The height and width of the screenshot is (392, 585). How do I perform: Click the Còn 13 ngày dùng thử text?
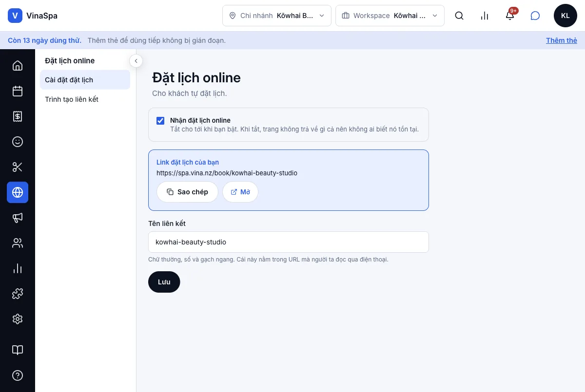pyautogui.click(x=44, y=40)
